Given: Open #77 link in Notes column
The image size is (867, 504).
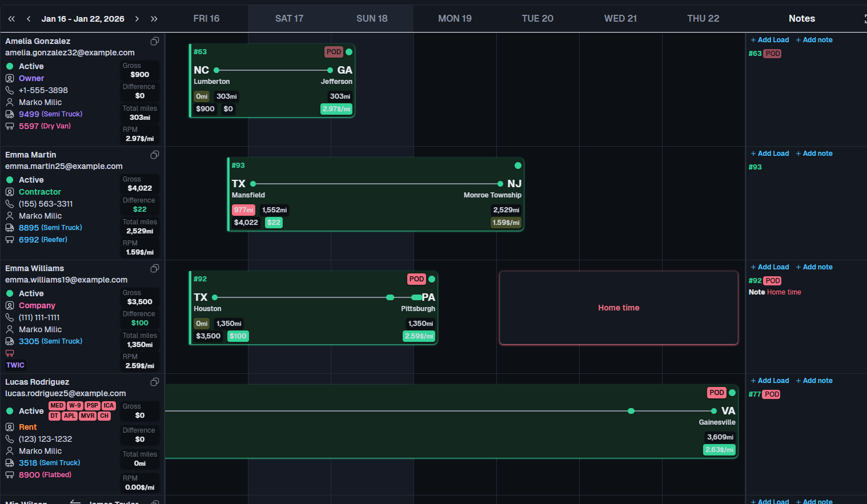Looking at the screenshot, I should click(x=754, y=394).
